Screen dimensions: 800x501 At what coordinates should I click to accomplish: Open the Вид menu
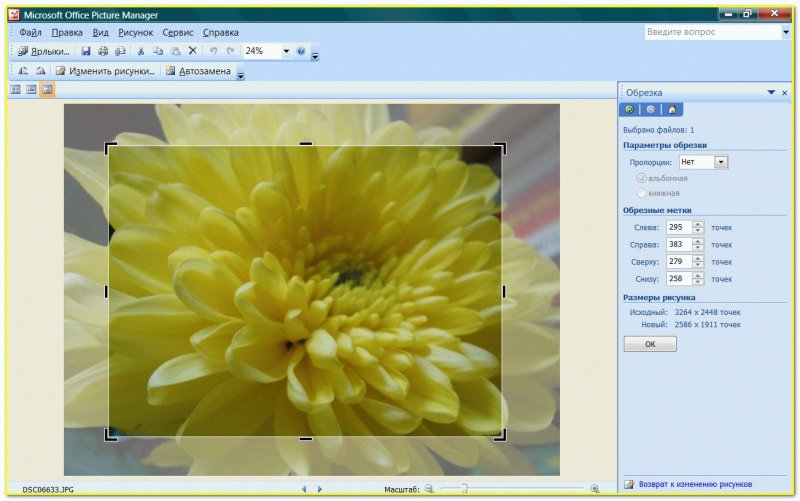(x=101, y=32)
